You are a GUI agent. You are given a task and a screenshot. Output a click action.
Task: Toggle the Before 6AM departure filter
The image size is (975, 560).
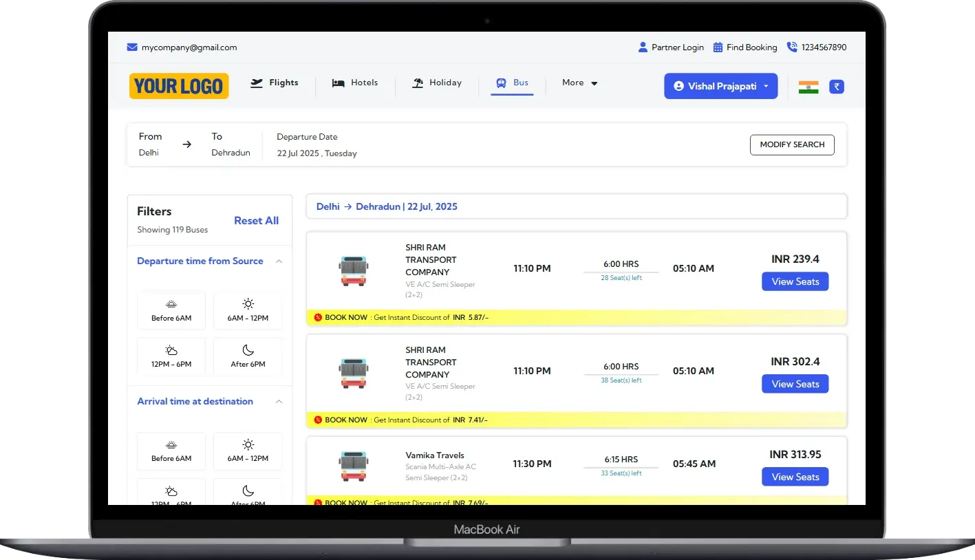point(171,310)
